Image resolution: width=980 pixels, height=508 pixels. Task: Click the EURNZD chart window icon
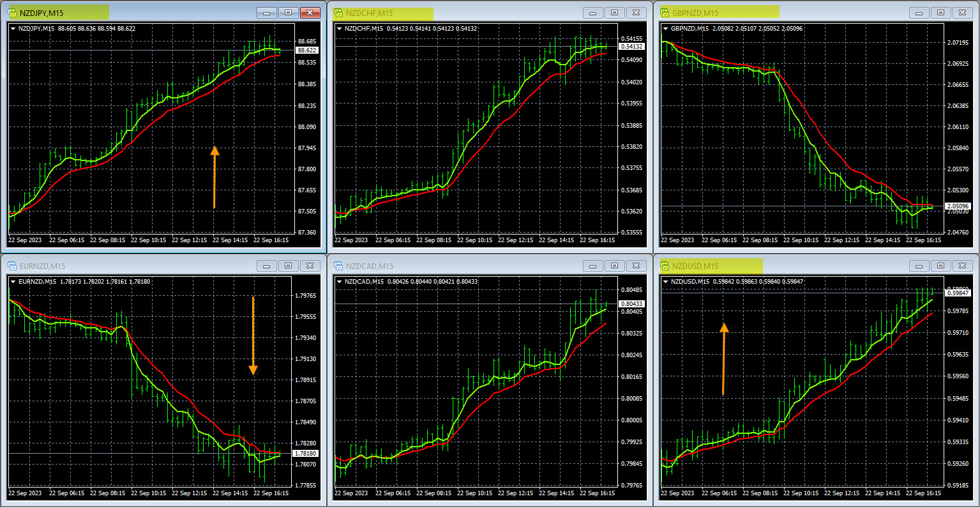pos(12,266)
